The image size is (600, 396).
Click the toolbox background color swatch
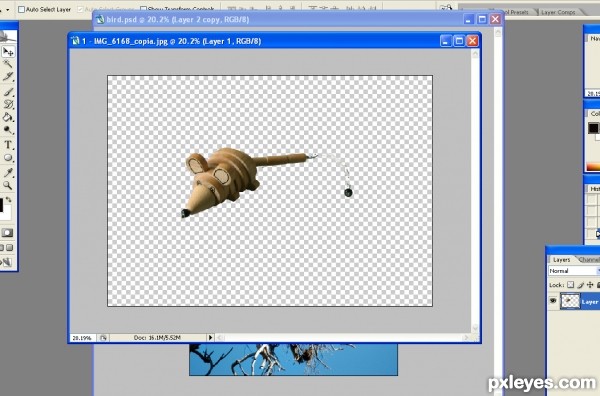tap(6, 212)
